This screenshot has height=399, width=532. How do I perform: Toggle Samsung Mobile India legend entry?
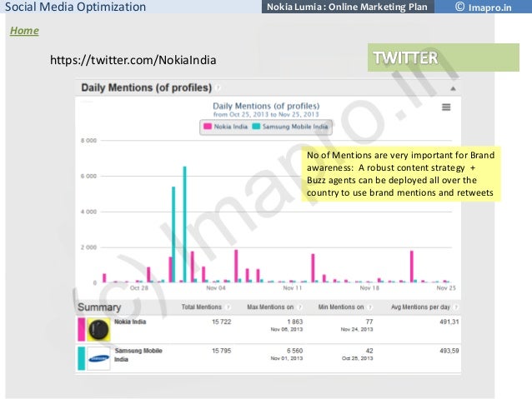290,127
